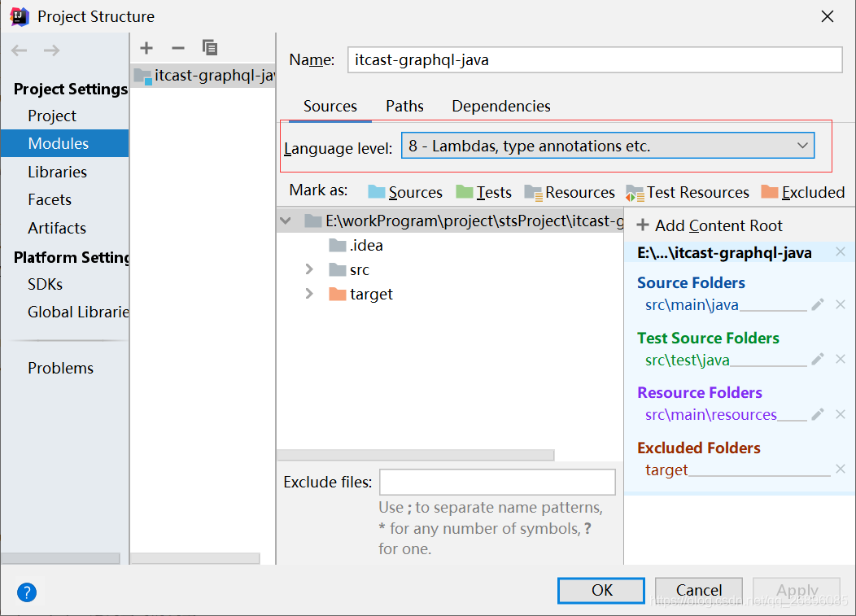
Task: Switch to the Paths tab
Action: [404, 106]
